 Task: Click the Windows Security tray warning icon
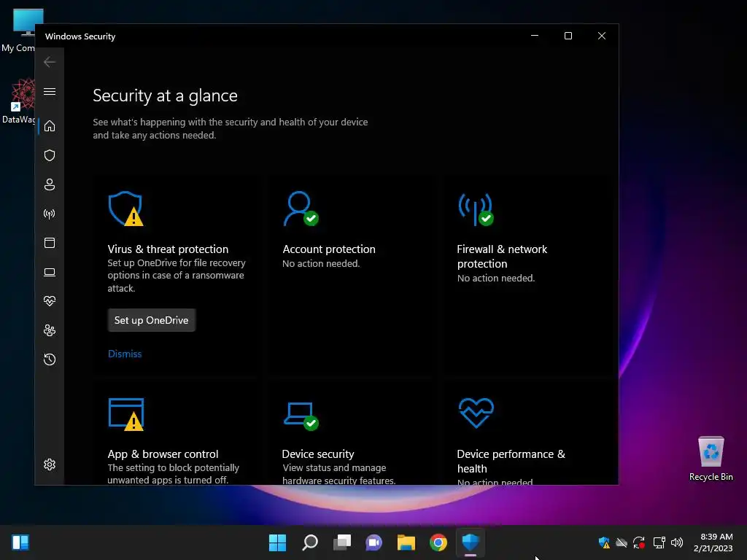(604, 542)
